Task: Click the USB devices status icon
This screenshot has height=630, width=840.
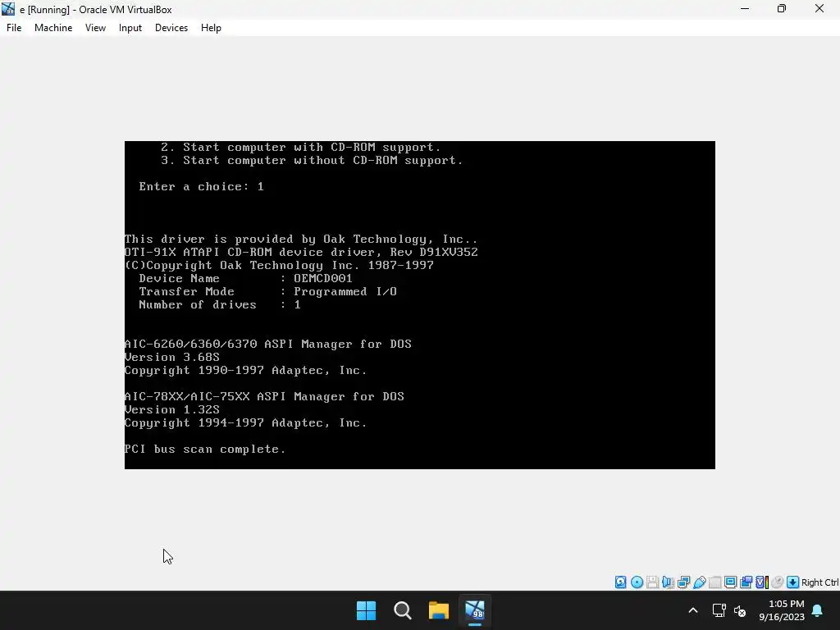Action: 699,582
